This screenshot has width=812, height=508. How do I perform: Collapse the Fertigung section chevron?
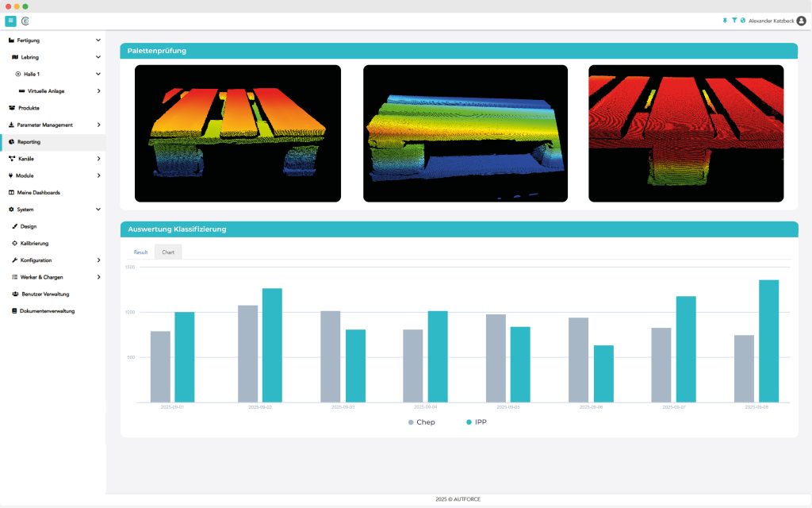click(x=98, y=40)
